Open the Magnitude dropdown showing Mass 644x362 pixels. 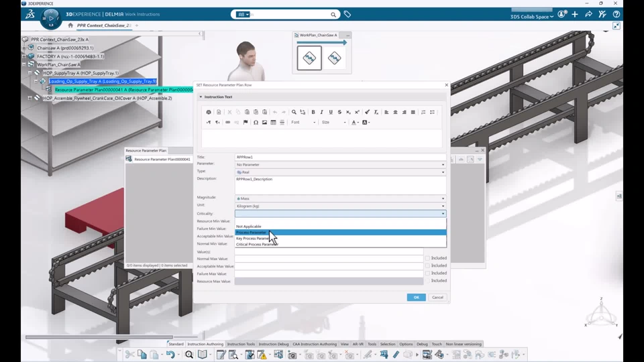pos(341,198)
